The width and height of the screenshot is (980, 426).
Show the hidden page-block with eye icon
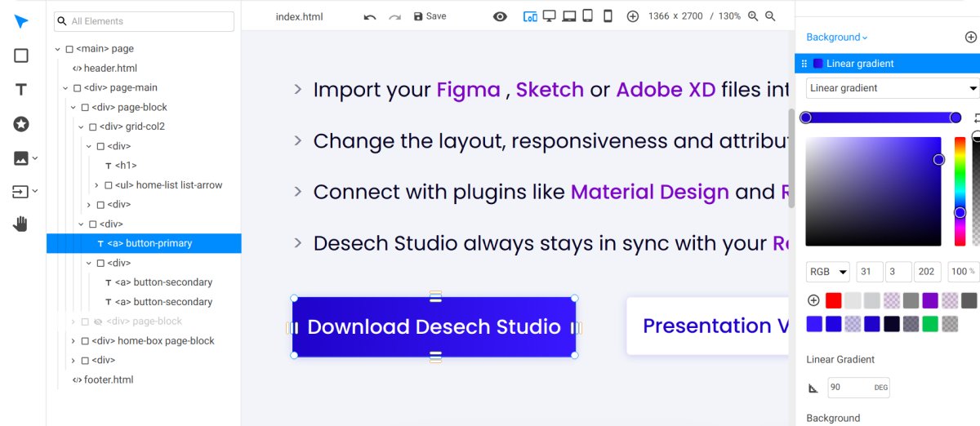97,322
